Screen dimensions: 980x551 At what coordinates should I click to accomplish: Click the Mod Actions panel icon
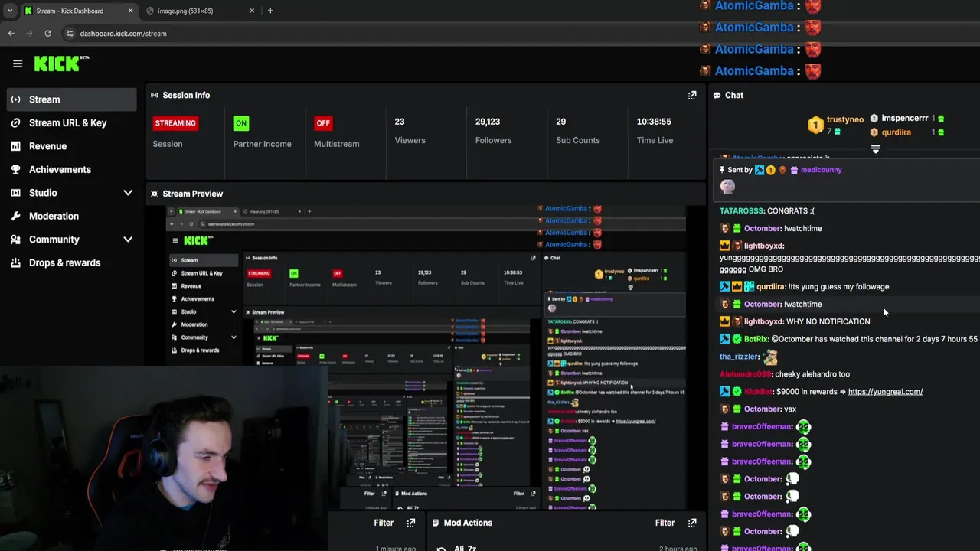click(436, 523)
